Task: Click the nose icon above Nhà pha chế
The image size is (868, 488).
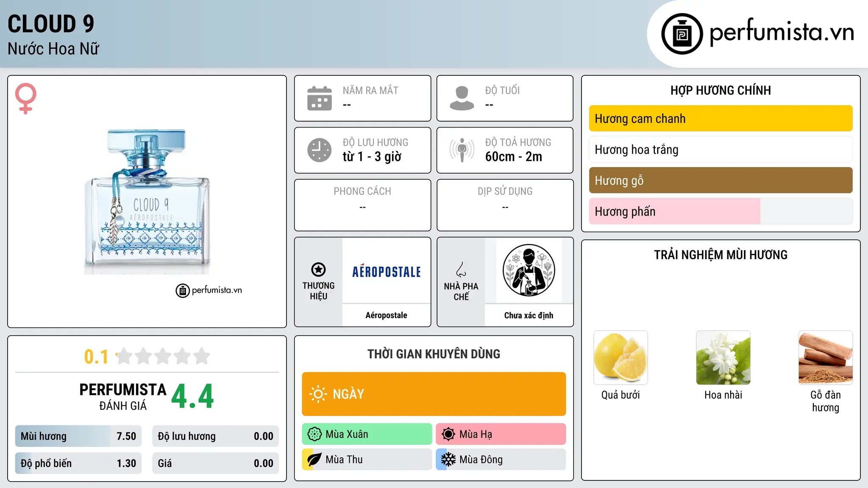Action: click(x=461, y=269)
